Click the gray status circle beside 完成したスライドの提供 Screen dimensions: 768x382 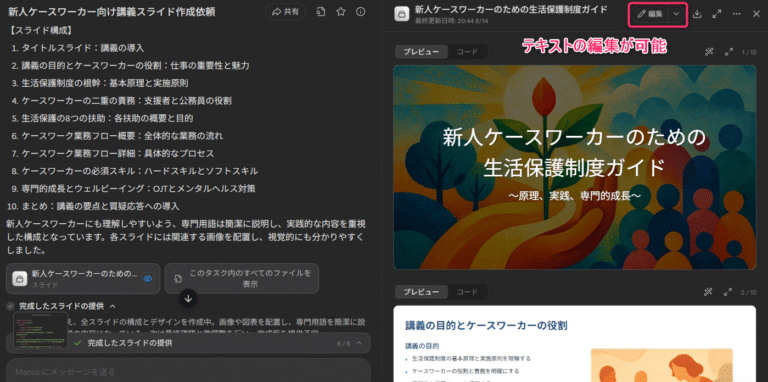pyautogui.click(x=10, y=306)
